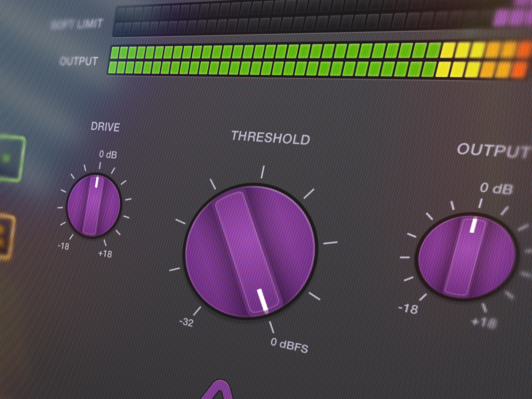Image resolution: width=532 pixels, height=399 pixels.
Task: Click the 0 dB marking above the Drive knob
Action: coord(108,155)
